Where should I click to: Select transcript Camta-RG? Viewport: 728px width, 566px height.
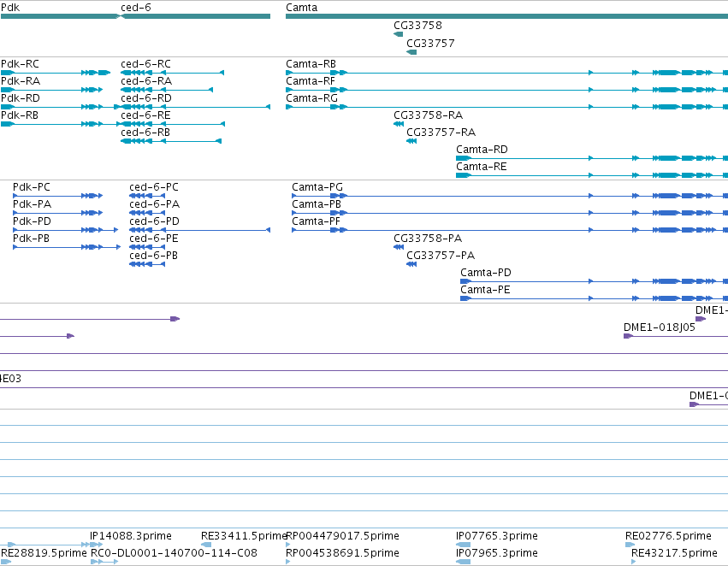pyautogui.click(x=312, y=98)
